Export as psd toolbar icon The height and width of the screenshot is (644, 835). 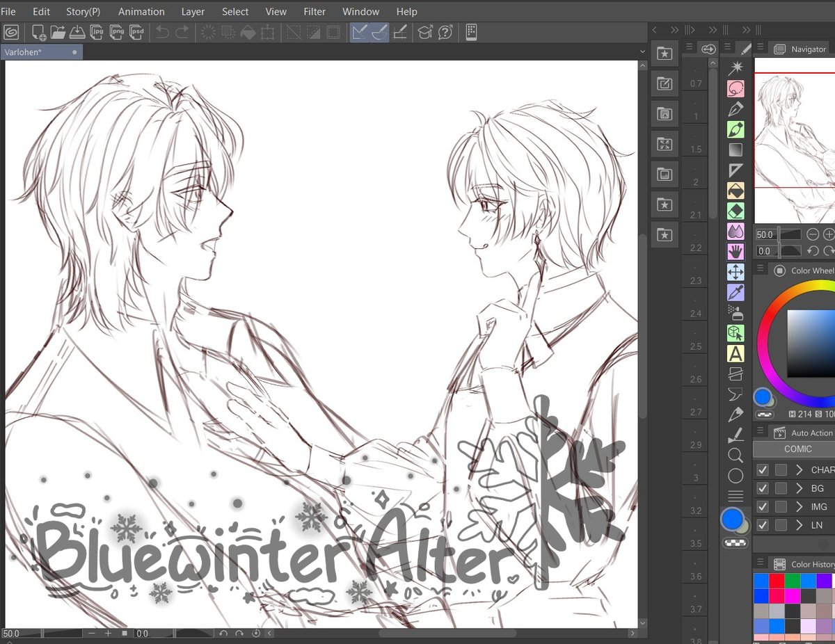pos(137,32)
